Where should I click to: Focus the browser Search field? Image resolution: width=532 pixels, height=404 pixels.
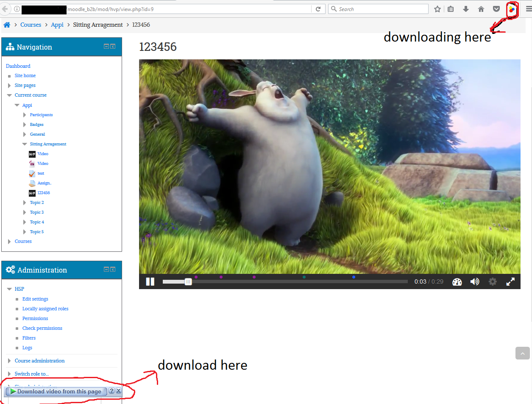click(378, 9)
